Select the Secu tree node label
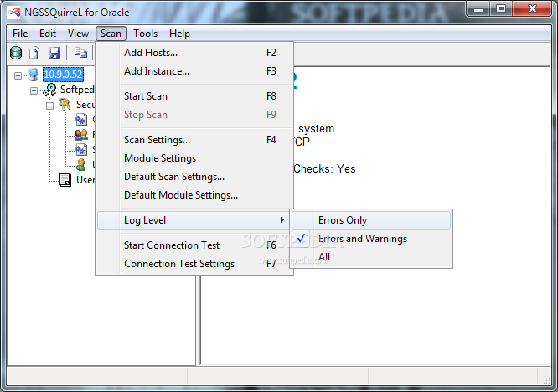The image size is (558, 392). coord(85,105)
